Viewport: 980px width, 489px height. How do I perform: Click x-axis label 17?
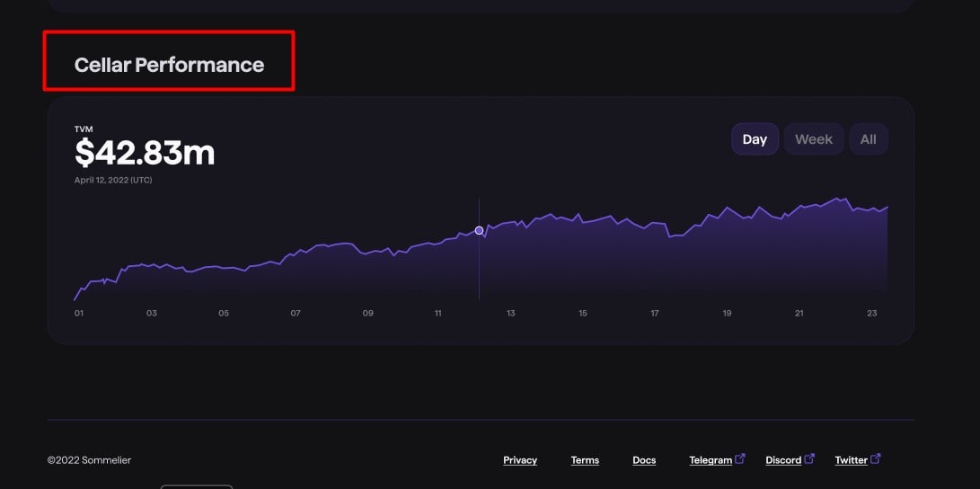pos(655,314)
